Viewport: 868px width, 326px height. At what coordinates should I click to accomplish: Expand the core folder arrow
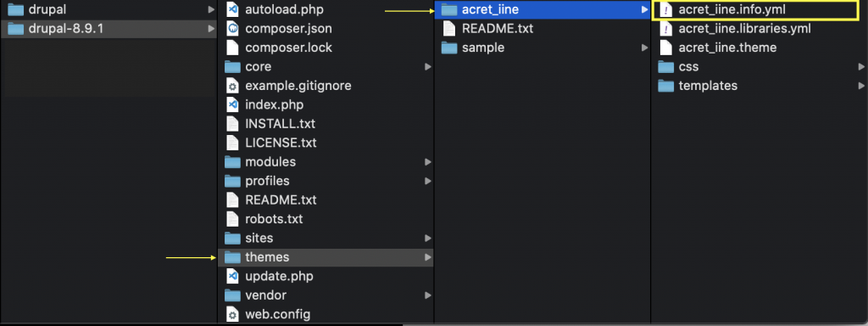(428, 66)
